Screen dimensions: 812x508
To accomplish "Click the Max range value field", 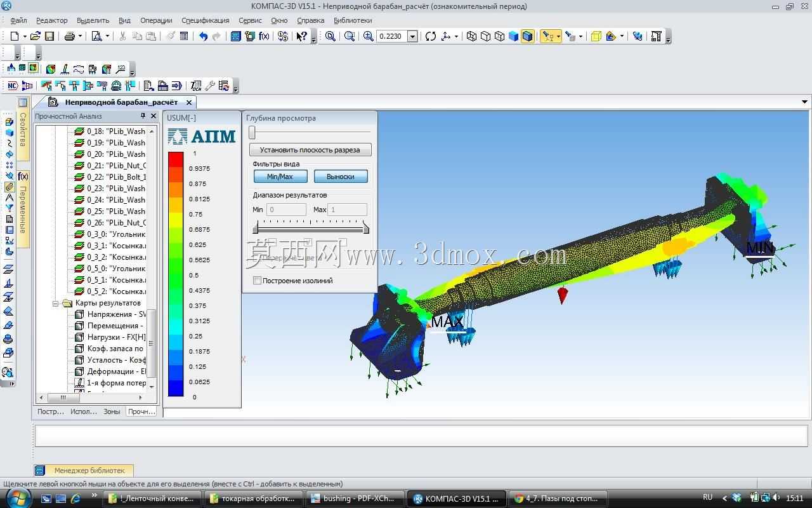I will [347, 210].
